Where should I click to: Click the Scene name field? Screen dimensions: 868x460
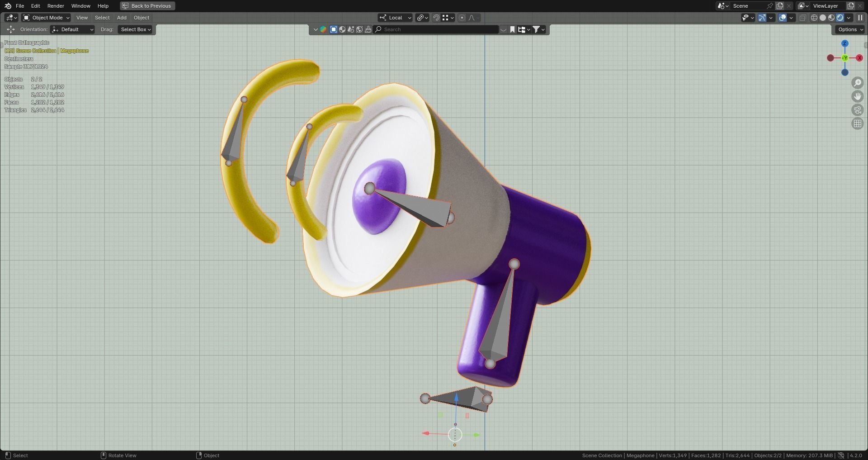[x=748, y=6]
